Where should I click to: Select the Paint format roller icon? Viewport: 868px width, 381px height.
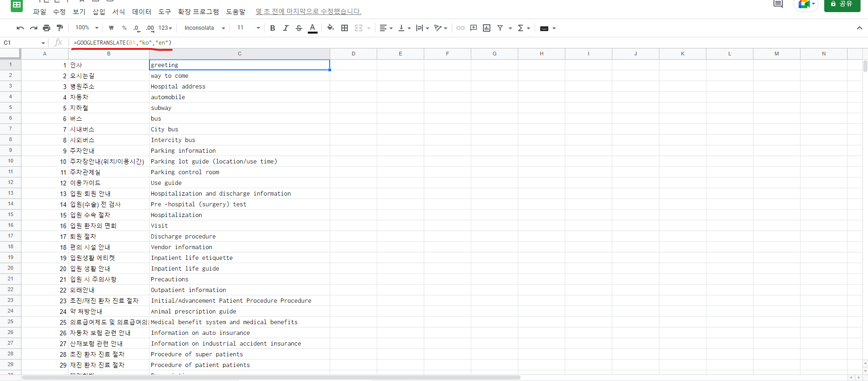point(60,28)
